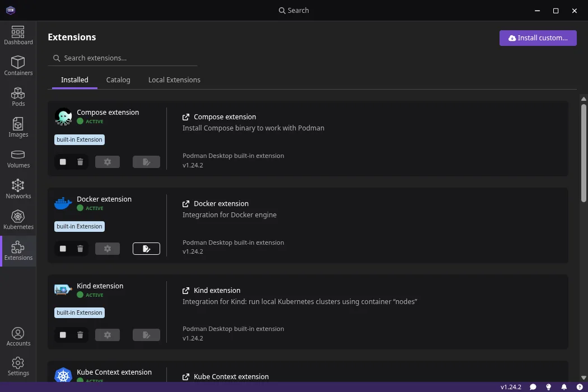The width and height of the screenshot is (588, 392).
Task: Open help question mark in status bar
Action: pyautogui.click(x=580, y=387)
